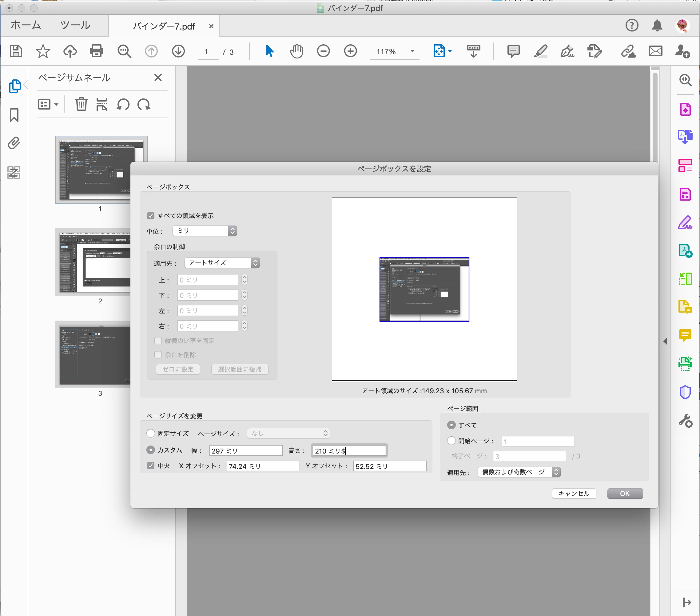Toggle the すべての領域を表示 checkbox
Screen dimensions: 700x616
point(151,215)
